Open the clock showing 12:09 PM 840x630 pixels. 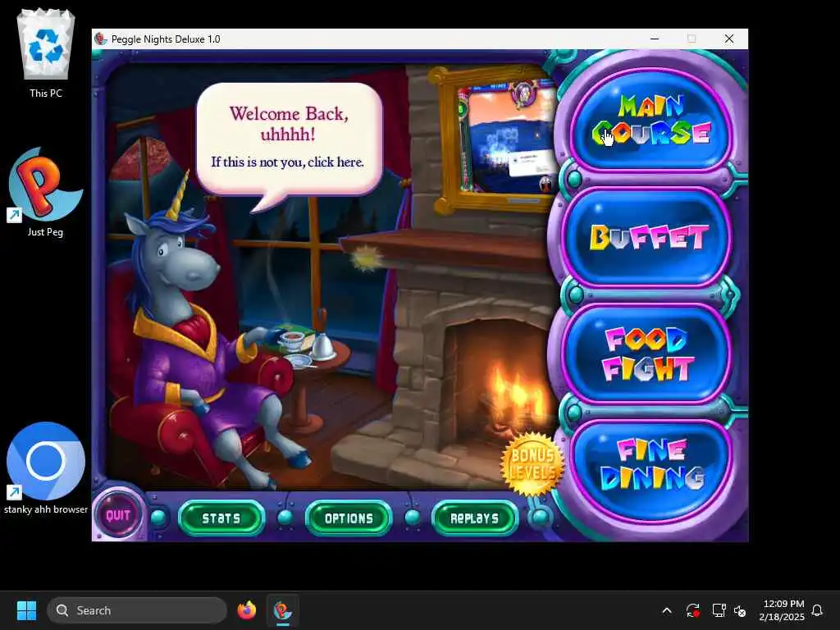click(x=782, y=610)
